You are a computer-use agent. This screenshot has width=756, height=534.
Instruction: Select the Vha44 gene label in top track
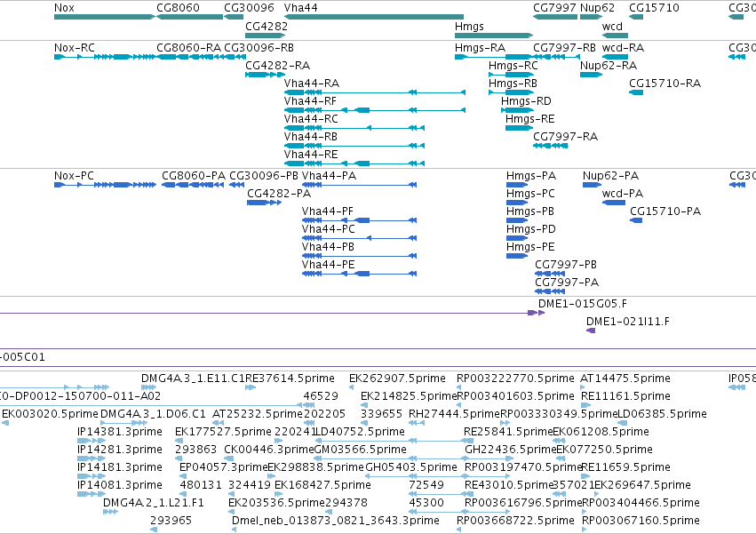[301, 8]
